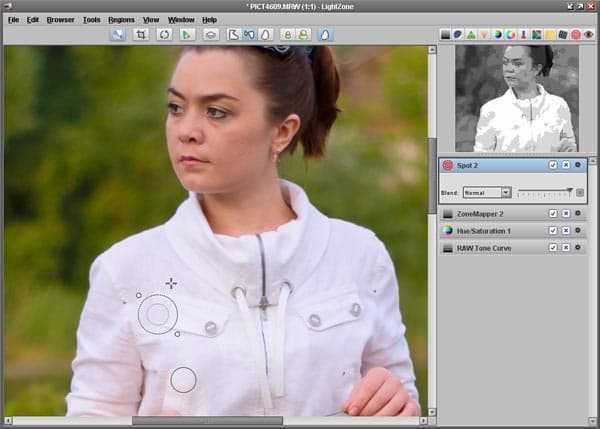Add the red Spot tool from top strip
The image size is (600, 429).
(x=576, y=35)
